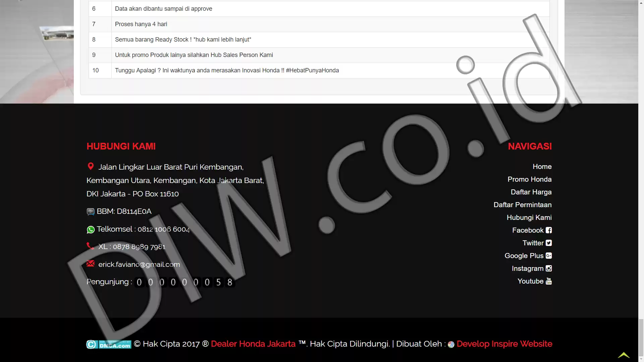
Task: Click the Instagram camera icon
Action: (549, 268)
